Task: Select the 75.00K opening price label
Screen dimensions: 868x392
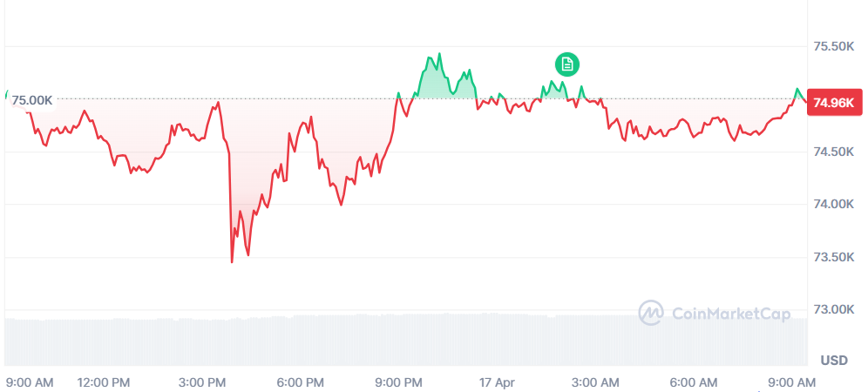Action: click(x=32, y=101)
